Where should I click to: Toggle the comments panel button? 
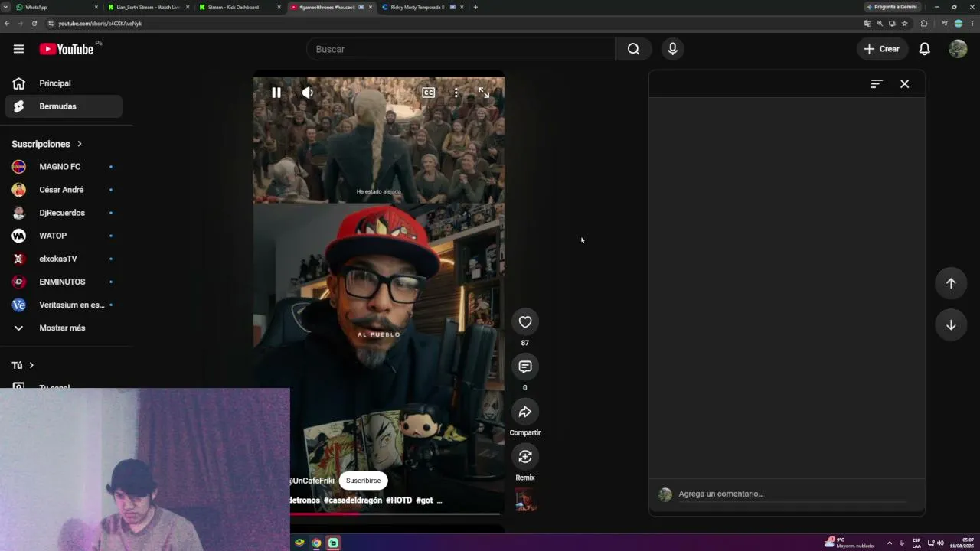(524, 367)
